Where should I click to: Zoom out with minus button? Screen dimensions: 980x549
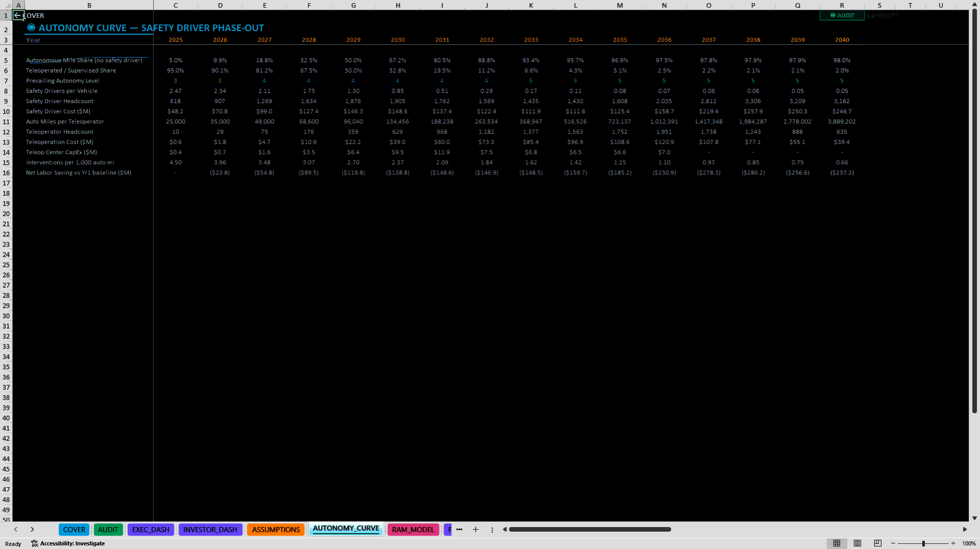coord(893,543)
